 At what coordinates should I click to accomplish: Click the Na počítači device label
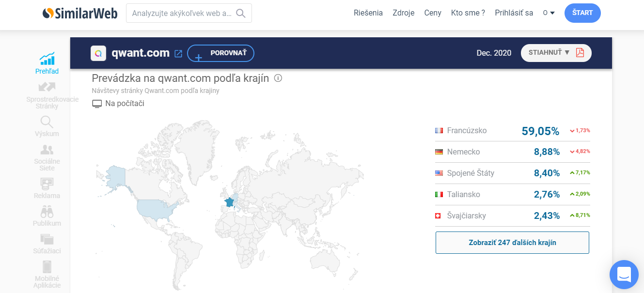125,104
